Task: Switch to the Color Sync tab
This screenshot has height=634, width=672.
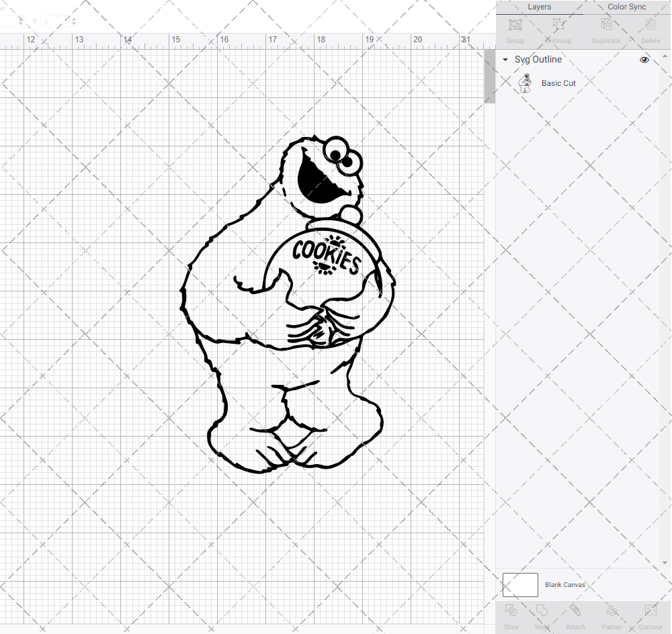Action: click(x=626, y=7)
